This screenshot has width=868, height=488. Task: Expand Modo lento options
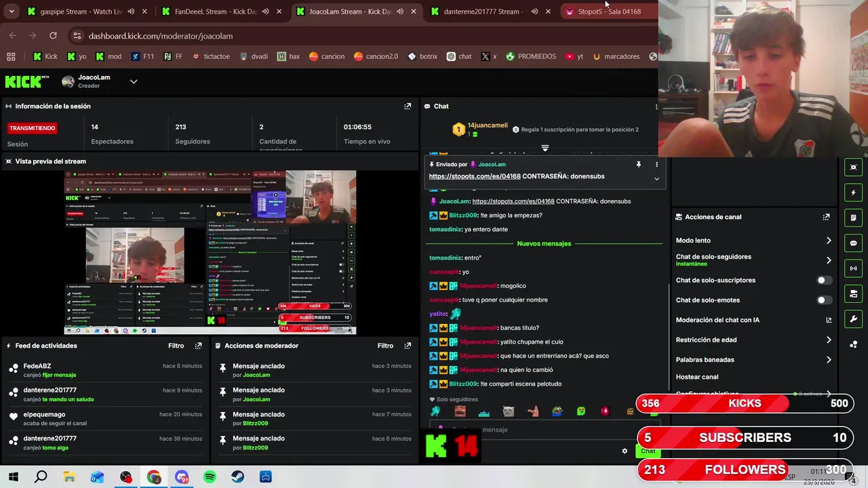828,241
